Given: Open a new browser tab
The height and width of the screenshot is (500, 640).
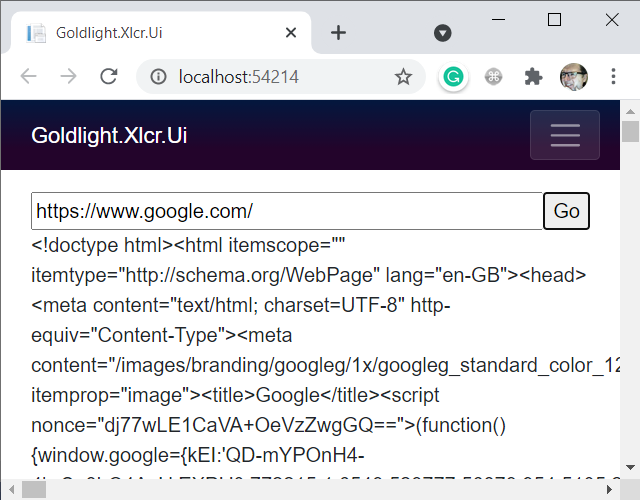Looking at the screenshot, I should point(338,33).
